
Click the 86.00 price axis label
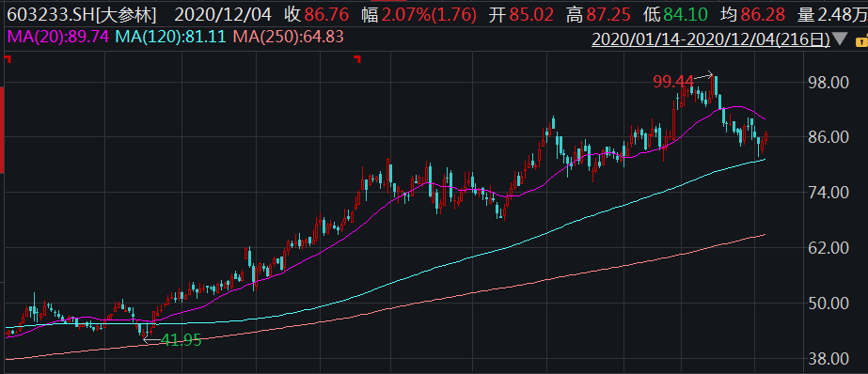[x=829, y=136]
